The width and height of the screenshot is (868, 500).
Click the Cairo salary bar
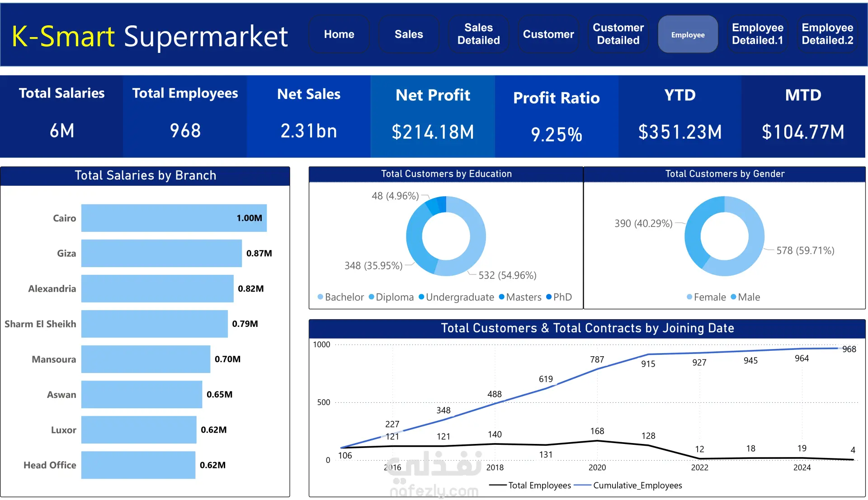pos(174,218)
